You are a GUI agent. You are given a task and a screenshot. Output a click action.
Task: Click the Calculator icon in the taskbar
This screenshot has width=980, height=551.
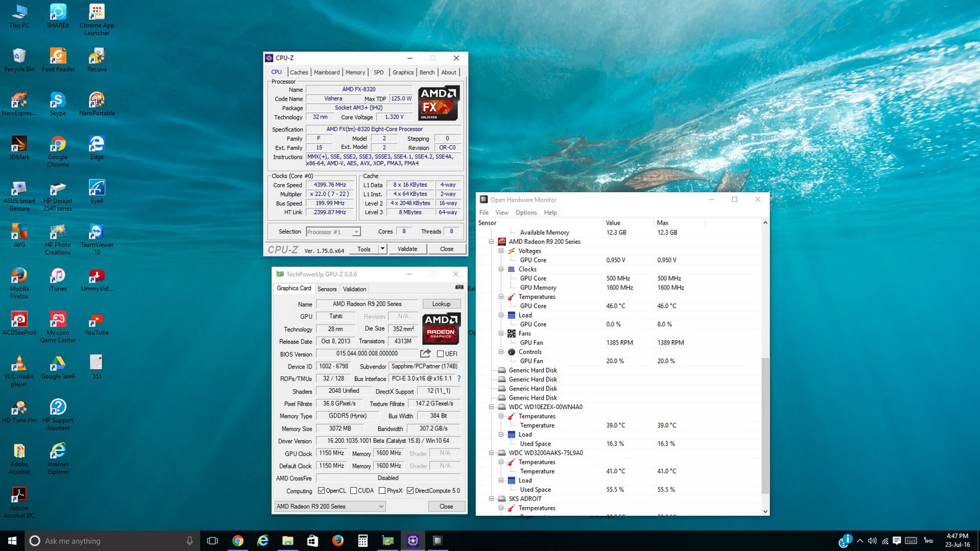[x=363, y=541]
